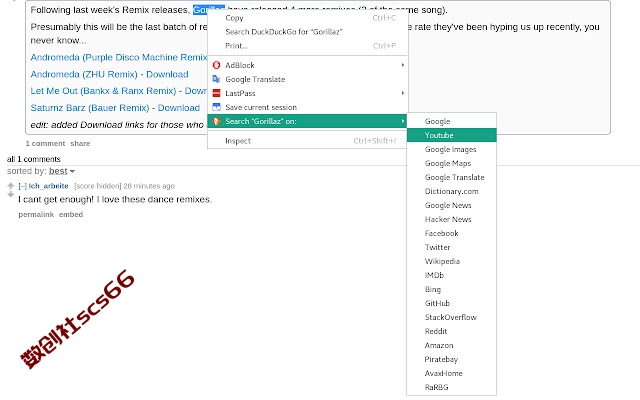Open Andromeda (Purple Disco Machine Remix) link

tap(119, 58)
